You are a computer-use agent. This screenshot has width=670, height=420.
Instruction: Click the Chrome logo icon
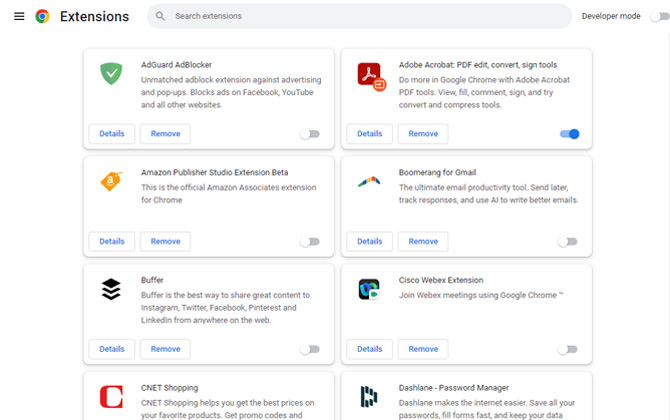[x=42, y=16]
